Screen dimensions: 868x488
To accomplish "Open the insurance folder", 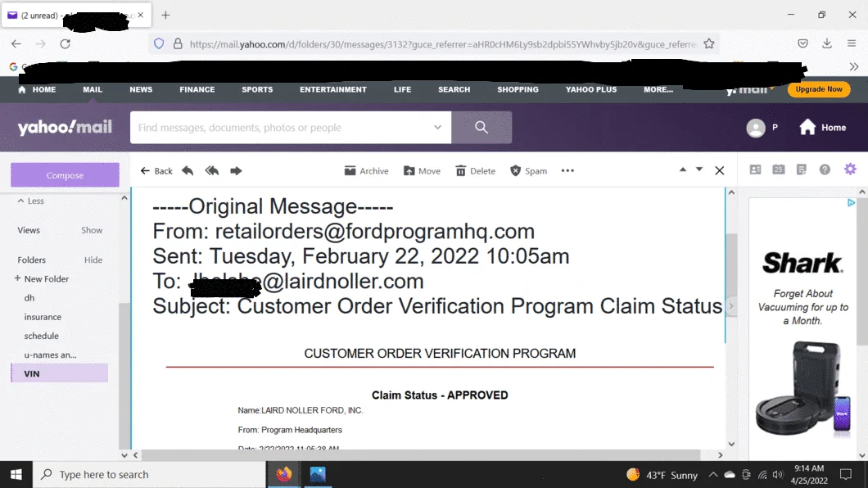I will tap(43, 317).
